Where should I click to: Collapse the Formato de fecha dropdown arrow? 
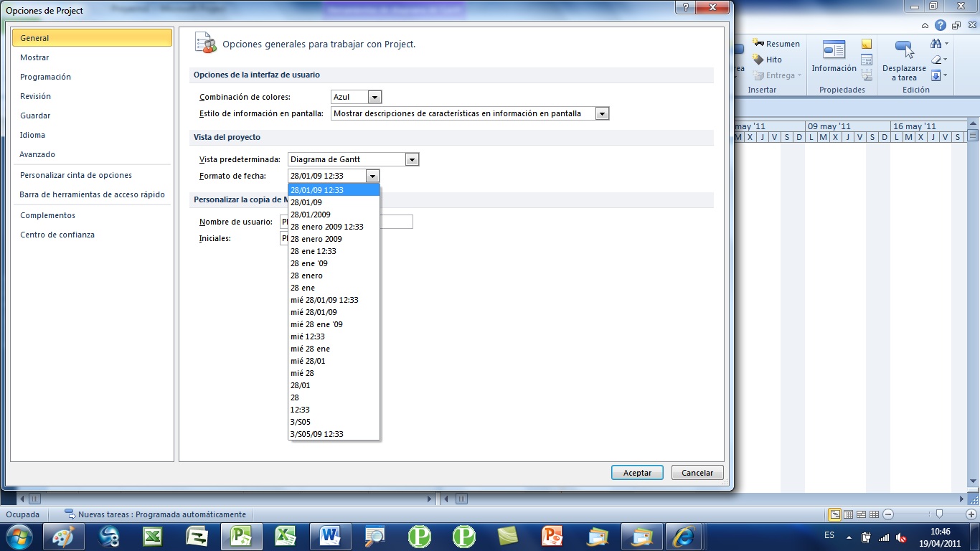coord(372,176)
